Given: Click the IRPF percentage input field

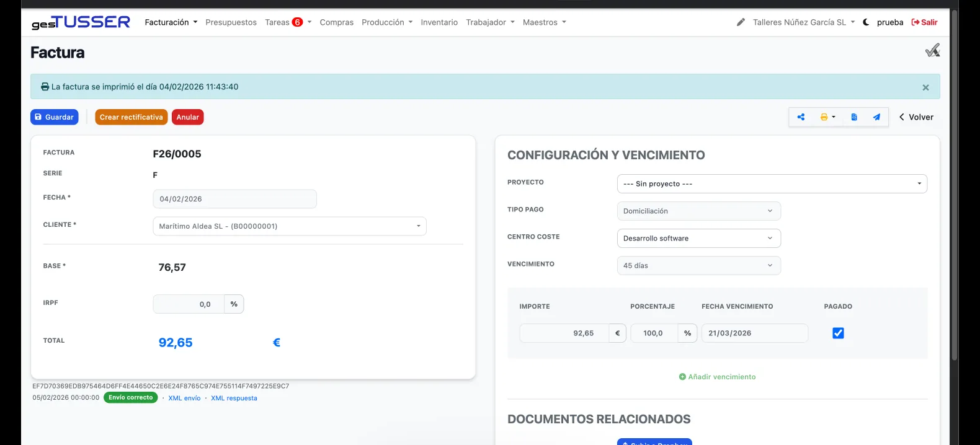Looking at the screenshot, I should point(189,304).
